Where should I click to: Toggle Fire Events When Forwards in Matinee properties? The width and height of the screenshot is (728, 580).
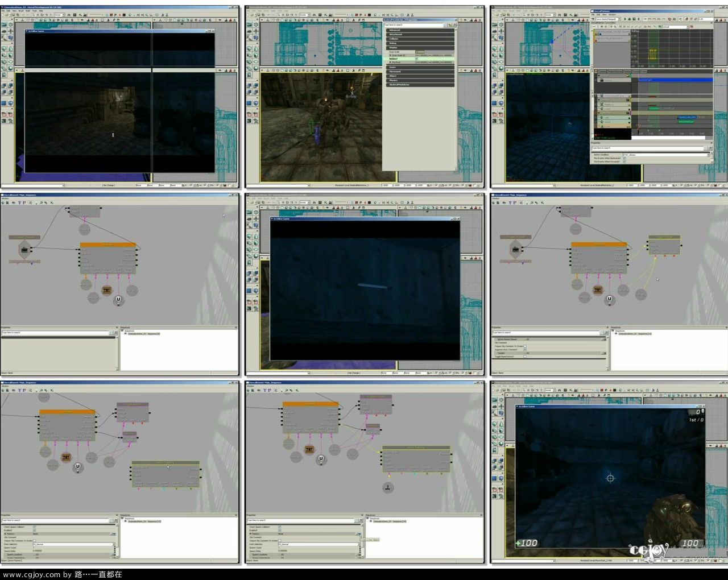624,161
